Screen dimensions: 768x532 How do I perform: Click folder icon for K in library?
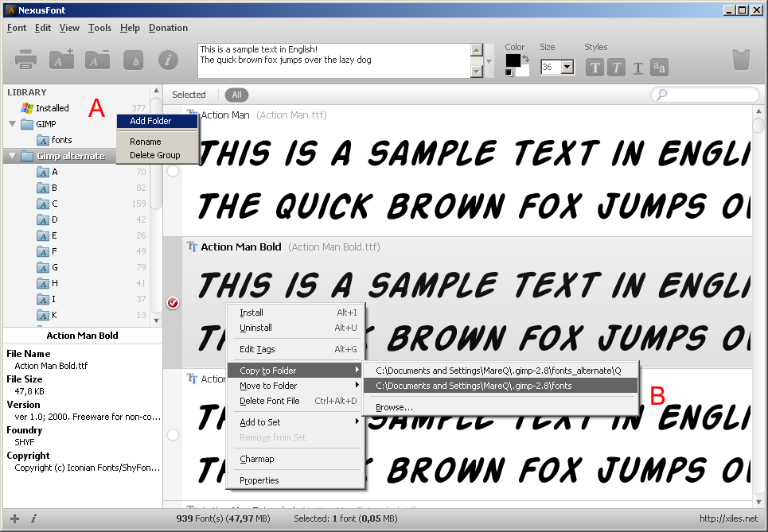click(43, 315)
